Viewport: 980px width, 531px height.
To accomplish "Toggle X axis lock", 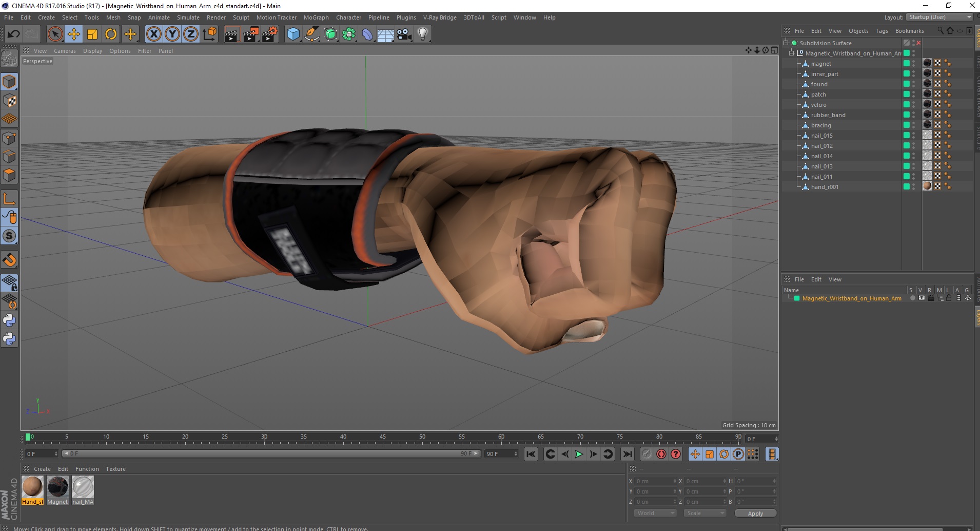I will coord(153,34).
